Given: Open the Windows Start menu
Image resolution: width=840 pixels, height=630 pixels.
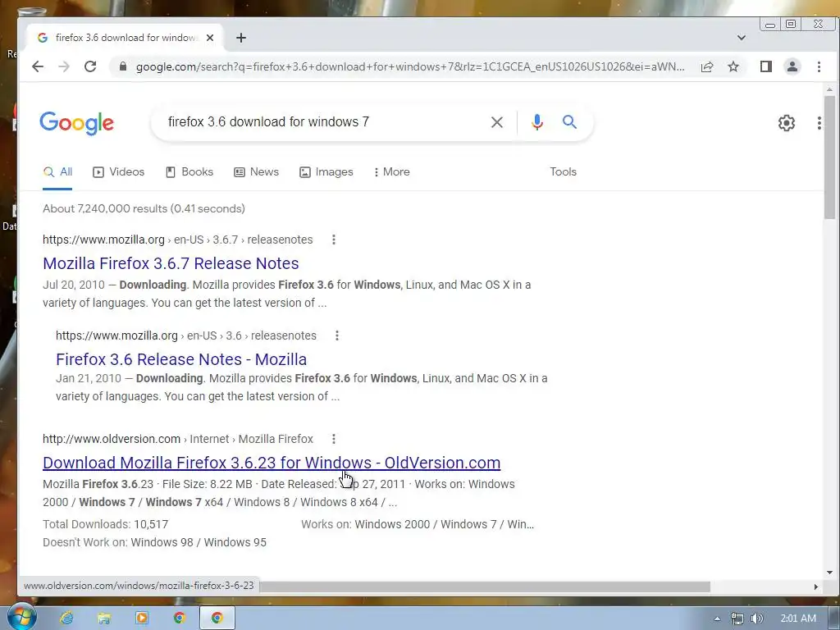Looking at the screenshot, I should [21, 618].
